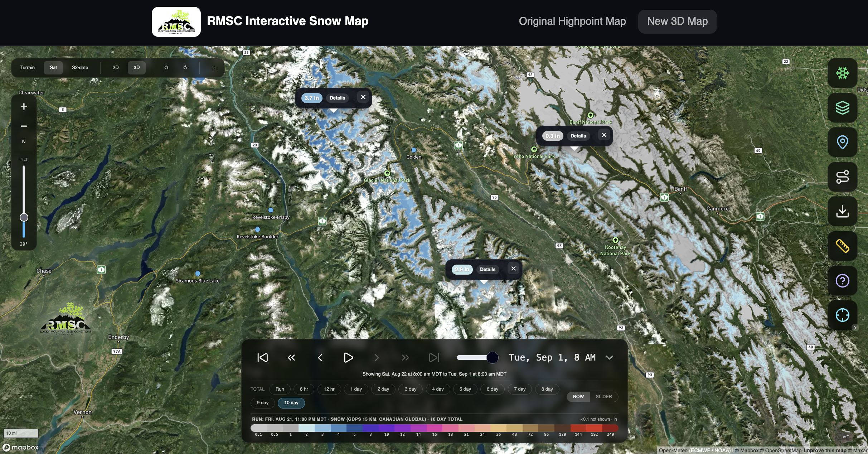868x454 pixels.
Task: Expand the date time dropdown chevron
Action: tap(609, 357)
